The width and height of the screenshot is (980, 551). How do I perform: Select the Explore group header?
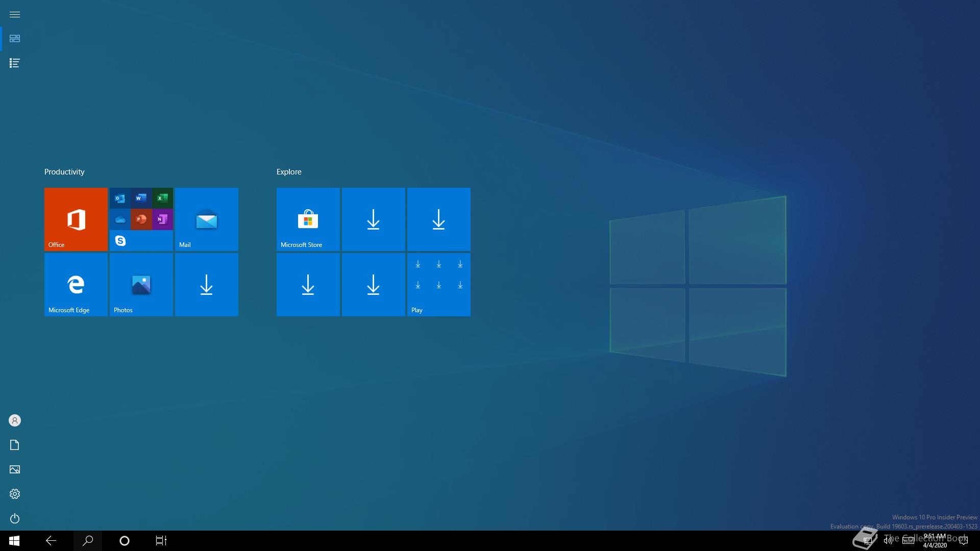[x=289, y=172]
